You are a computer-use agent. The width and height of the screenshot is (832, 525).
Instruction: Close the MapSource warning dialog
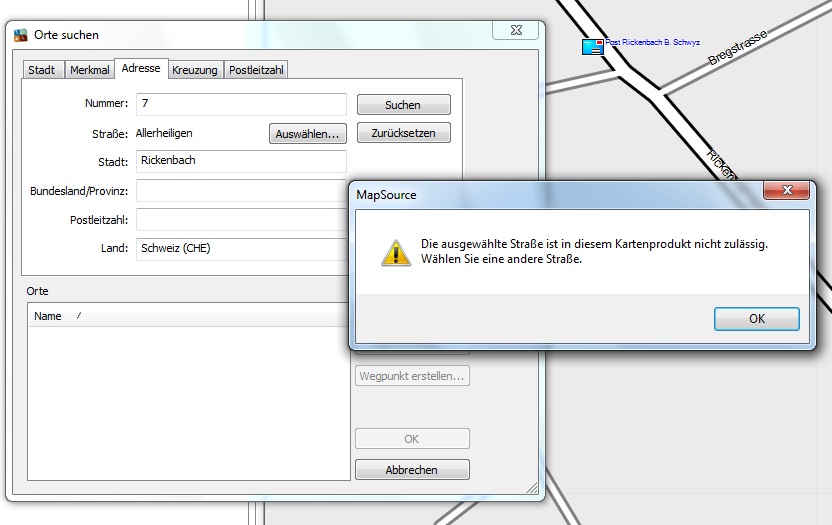point(786,190)
